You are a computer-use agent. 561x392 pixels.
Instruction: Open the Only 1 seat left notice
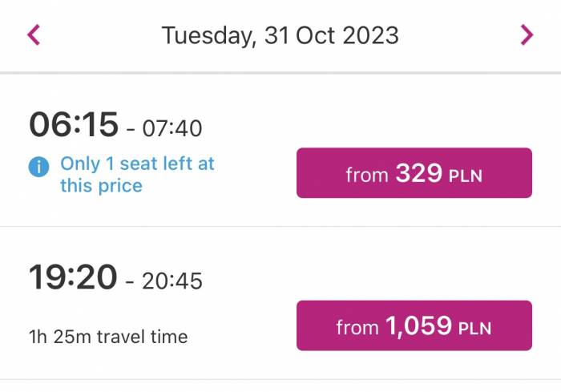[137, 174]
